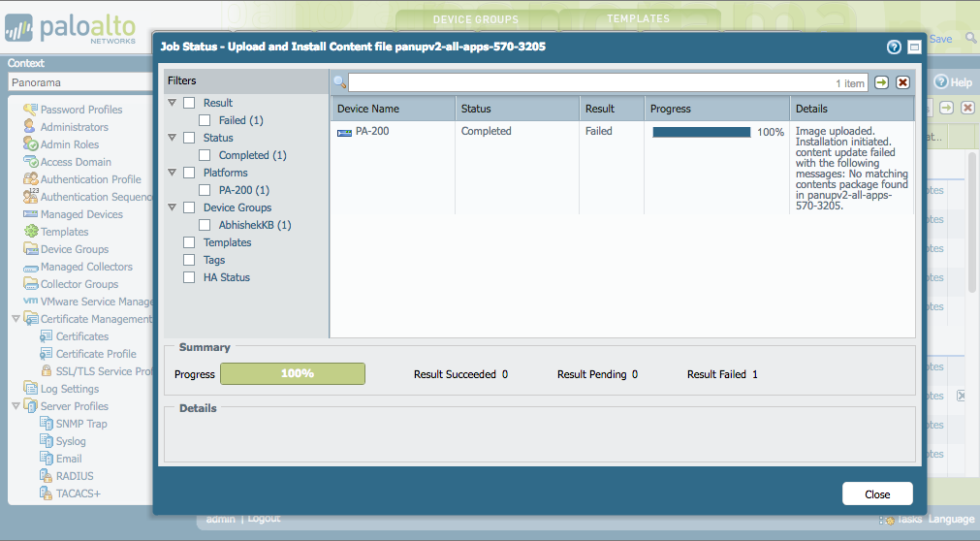Sort by Result column header
Screen dimensions: 980x541
[612, 109]
